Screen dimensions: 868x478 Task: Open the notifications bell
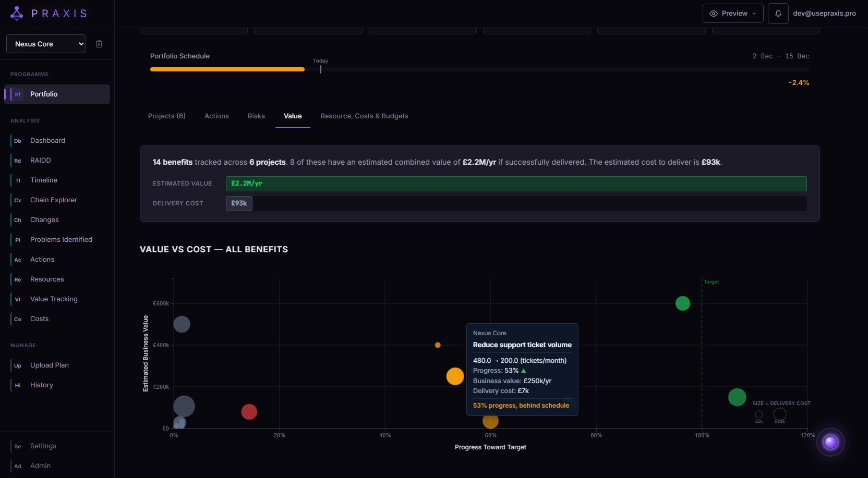tap(778, 14)
